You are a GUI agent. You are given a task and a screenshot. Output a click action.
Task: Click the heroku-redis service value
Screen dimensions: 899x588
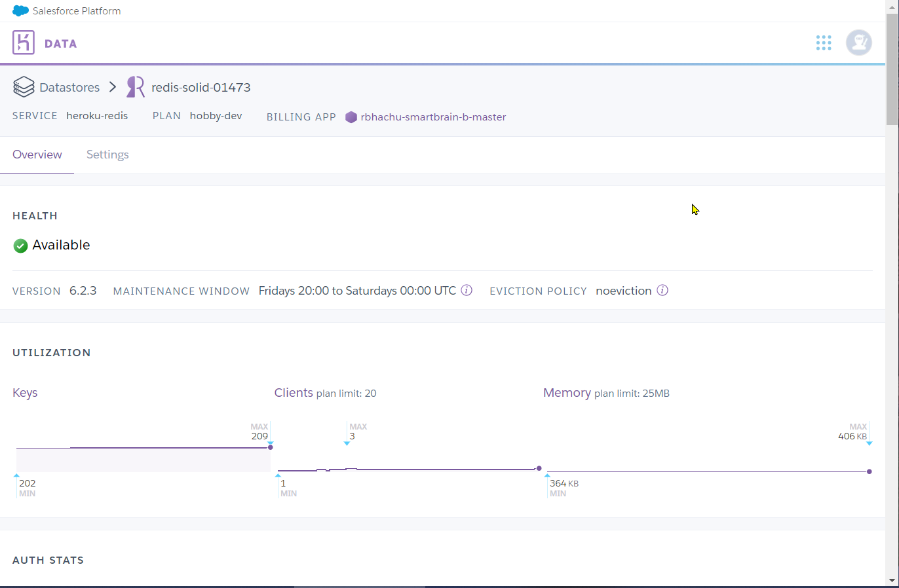point(97,116)
